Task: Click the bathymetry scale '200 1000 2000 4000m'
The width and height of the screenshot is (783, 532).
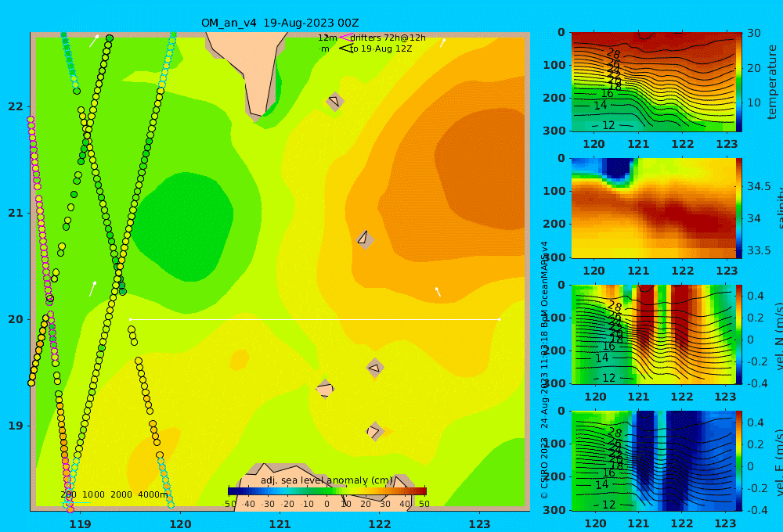Action: coord(114,494)
